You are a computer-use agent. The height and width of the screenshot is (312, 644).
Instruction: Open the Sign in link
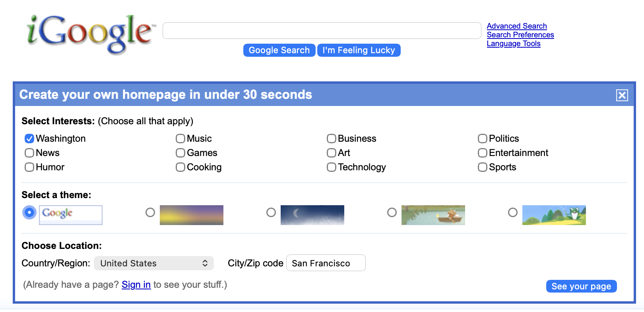[136, 285]
